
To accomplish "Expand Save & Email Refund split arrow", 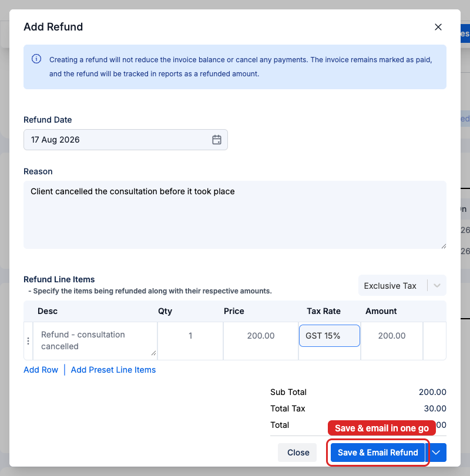I will click(x=436, y=453).
